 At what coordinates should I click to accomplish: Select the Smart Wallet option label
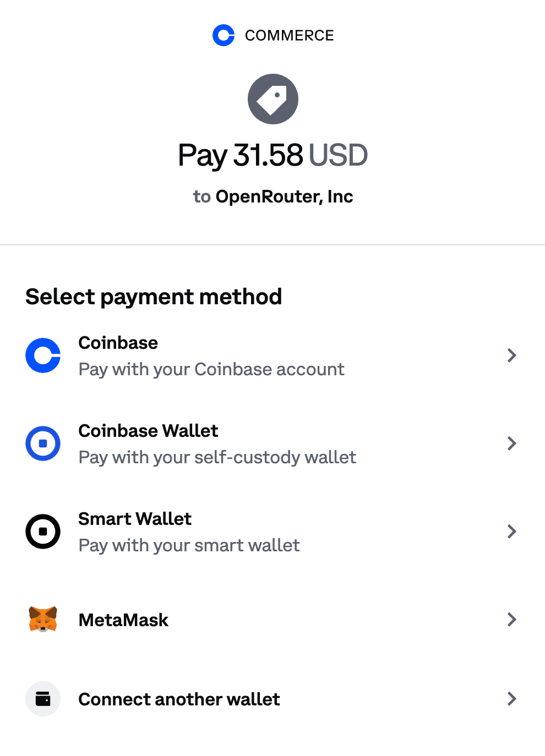(x=135, y=519)
